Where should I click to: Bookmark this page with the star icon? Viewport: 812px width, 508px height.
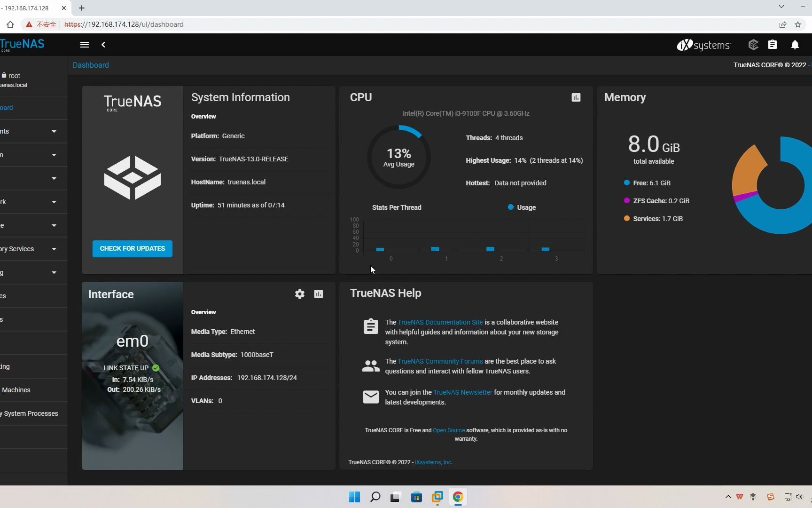(x=798, y=24)
